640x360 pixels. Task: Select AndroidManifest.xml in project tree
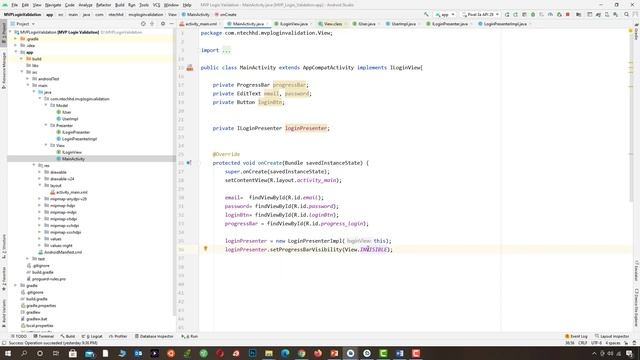(63, 252)
